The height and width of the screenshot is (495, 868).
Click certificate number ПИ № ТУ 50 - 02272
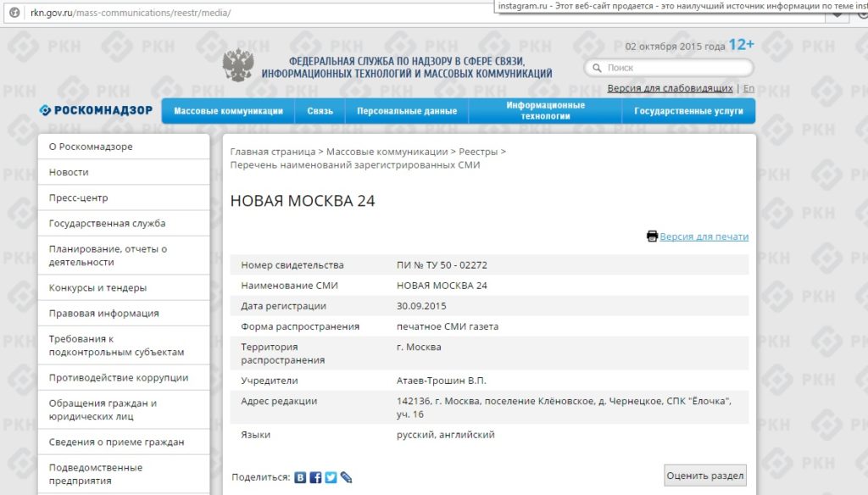[x=442, y=265]
